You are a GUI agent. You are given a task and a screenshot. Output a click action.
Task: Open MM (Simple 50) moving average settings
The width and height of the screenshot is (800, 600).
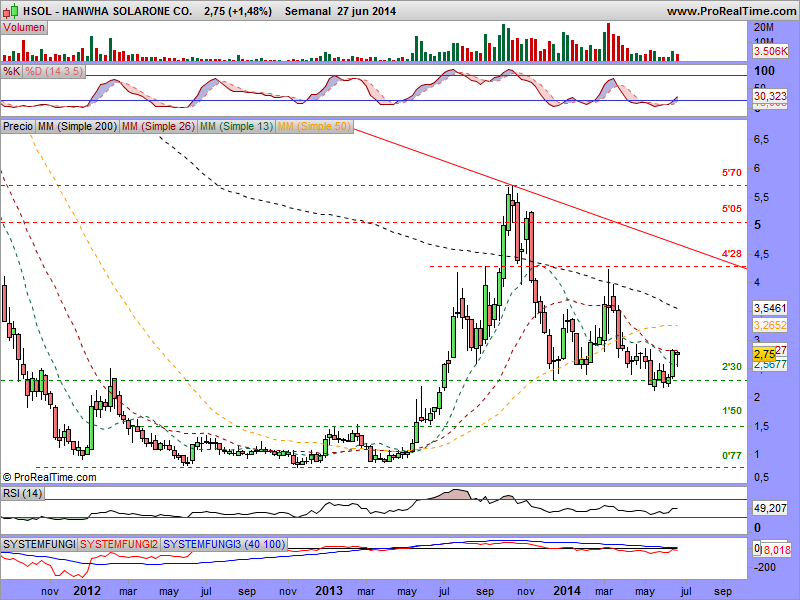(x=314, y=126)
